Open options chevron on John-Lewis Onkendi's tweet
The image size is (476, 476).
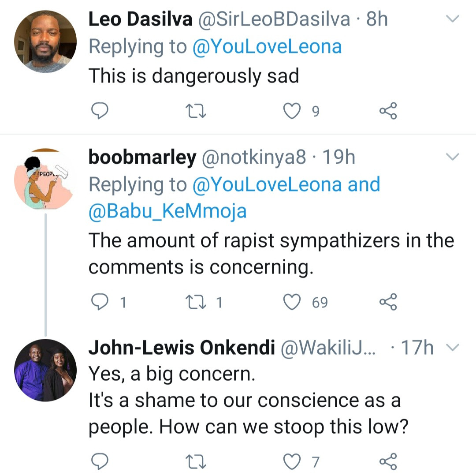point(453,348)
